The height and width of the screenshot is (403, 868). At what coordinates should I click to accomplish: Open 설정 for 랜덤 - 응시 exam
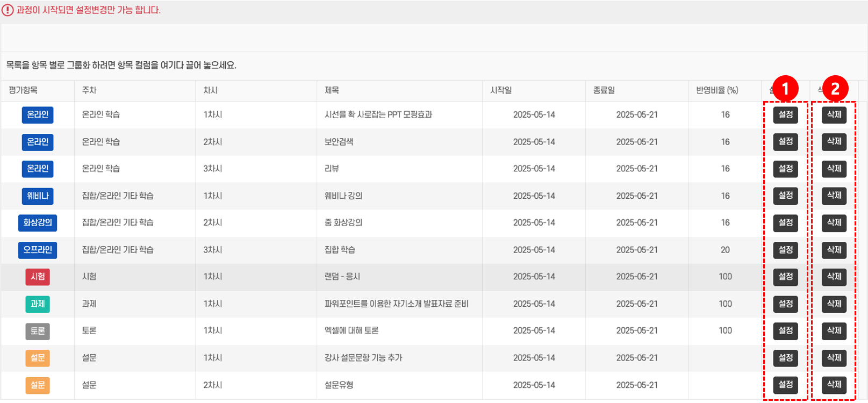point(785,277)
